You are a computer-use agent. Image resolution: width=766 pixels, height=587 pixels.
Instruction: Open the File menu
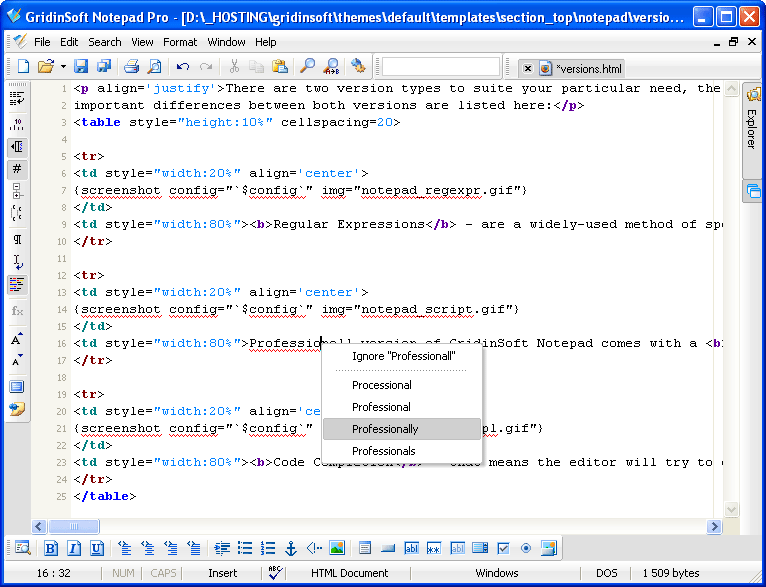42,42
